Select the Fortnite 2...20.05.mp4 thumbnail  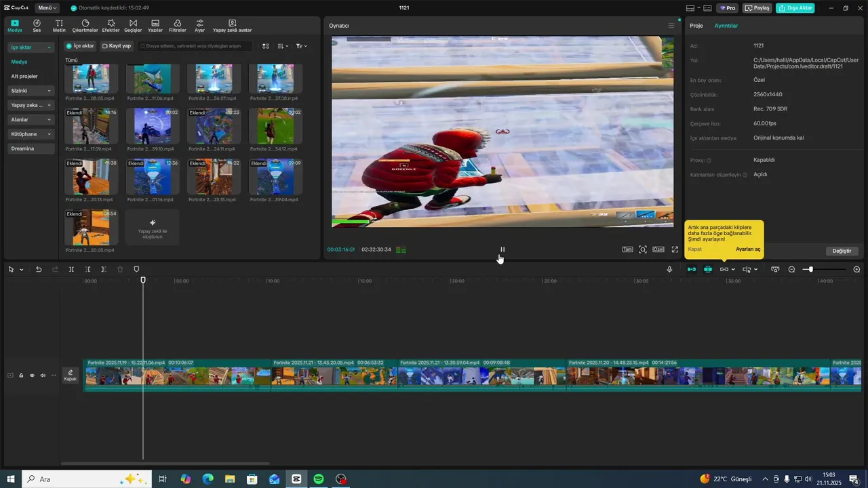91,228
